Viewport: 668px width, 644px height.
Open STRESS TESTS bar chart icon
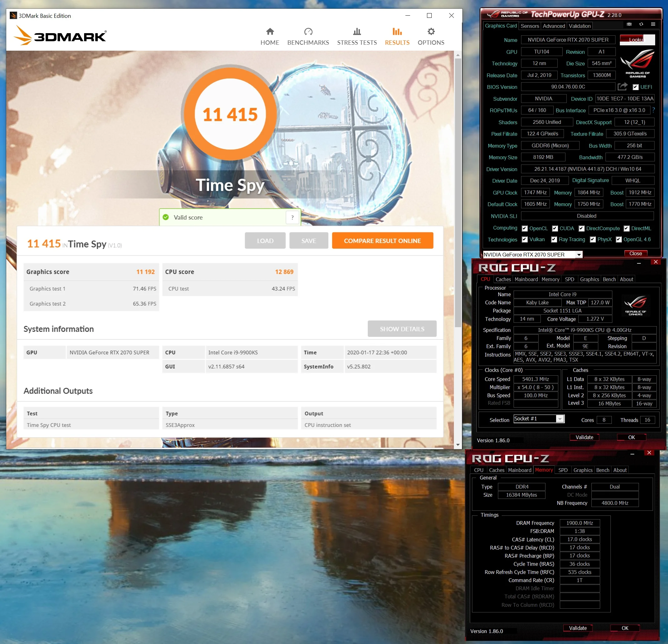point(357,32)
